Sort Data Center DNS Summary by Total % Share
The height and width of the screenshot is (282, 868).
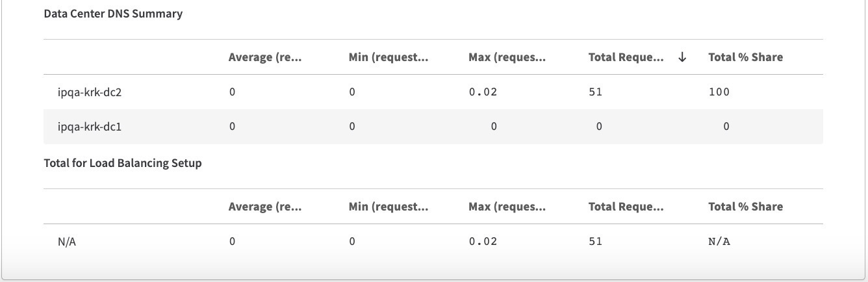[x=745, y=57]
